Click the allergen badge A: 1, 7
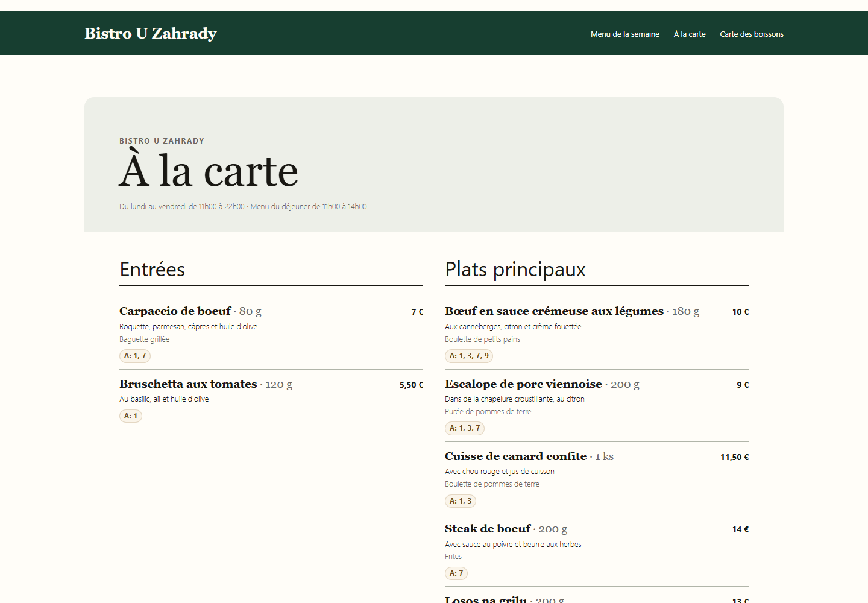 pyautogui.click(x=135, y=356)
